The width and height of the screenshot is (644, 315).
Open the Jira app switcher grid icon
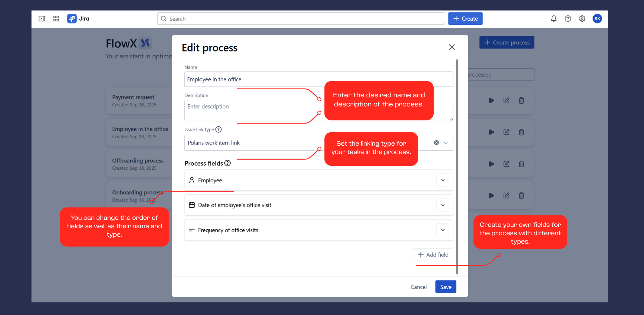pos(56,19)
